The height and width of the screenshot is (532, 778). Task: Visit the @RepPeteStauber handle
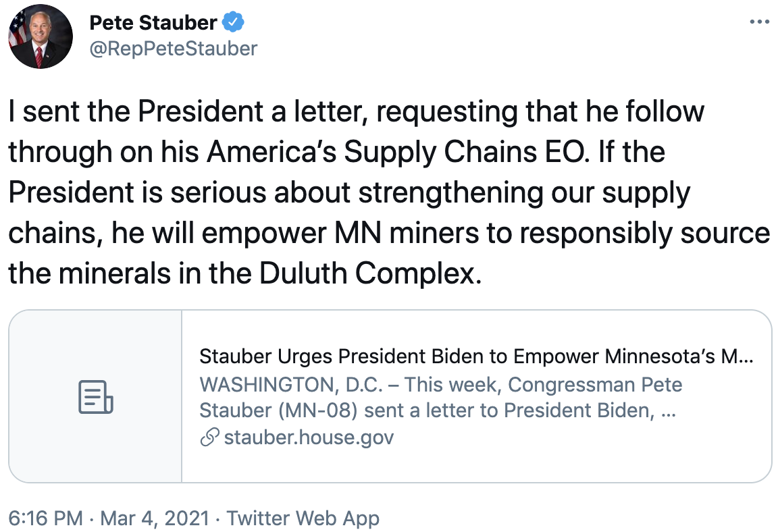[173, 49]
